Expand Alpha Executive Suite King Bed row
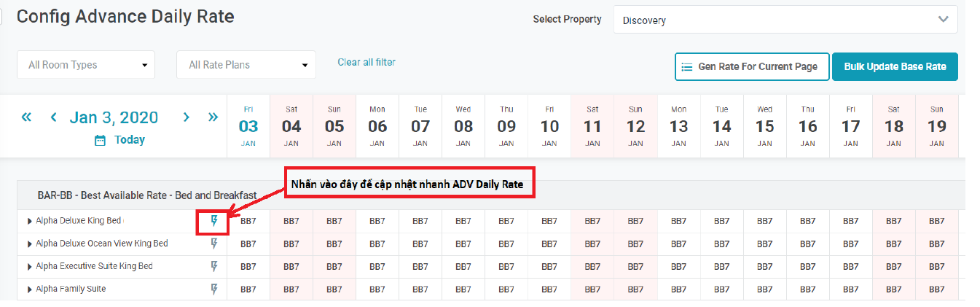980x307 pixels. click(x=30, y=266)
